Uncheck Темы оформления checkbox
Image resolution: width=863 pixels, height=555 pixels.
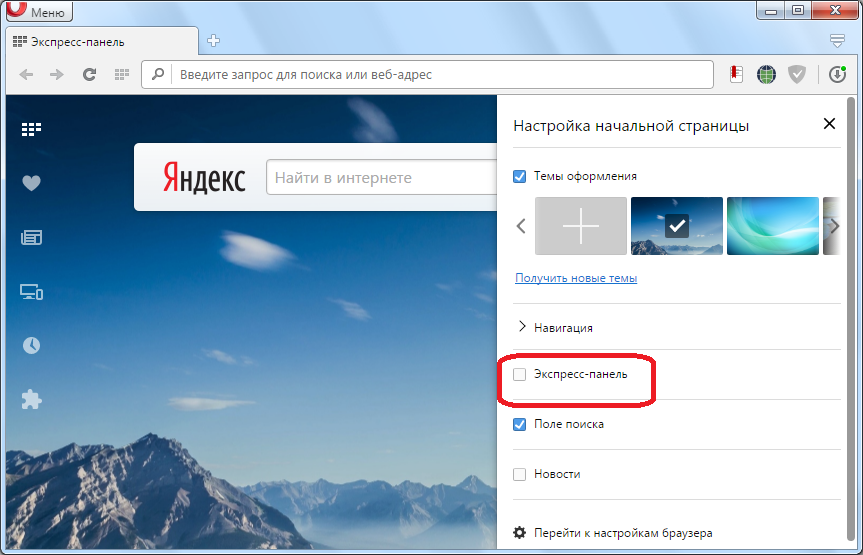click(519, 176)
